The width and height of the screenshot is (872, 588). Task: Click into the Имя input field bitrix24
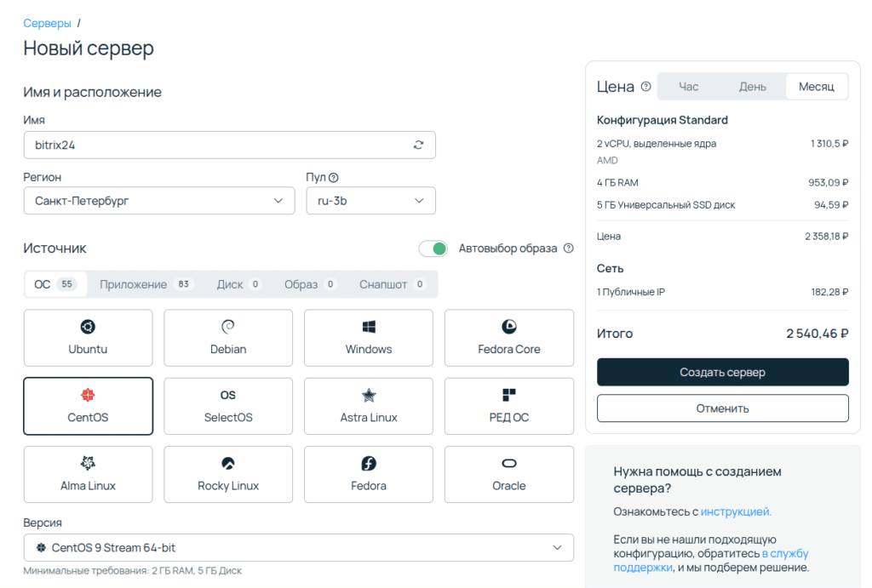(213, 146)
